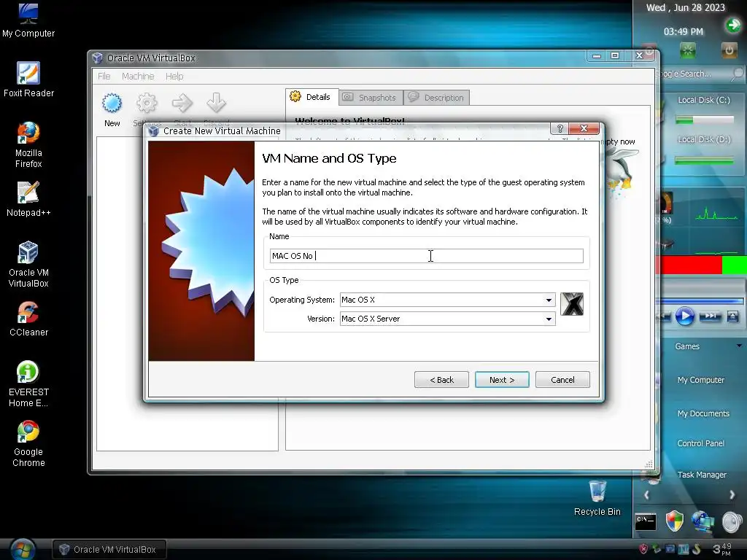Click Oracle VM VirtualBox taskbar button
The width and height of the screenshot is (747, 560).
point(109,549)
